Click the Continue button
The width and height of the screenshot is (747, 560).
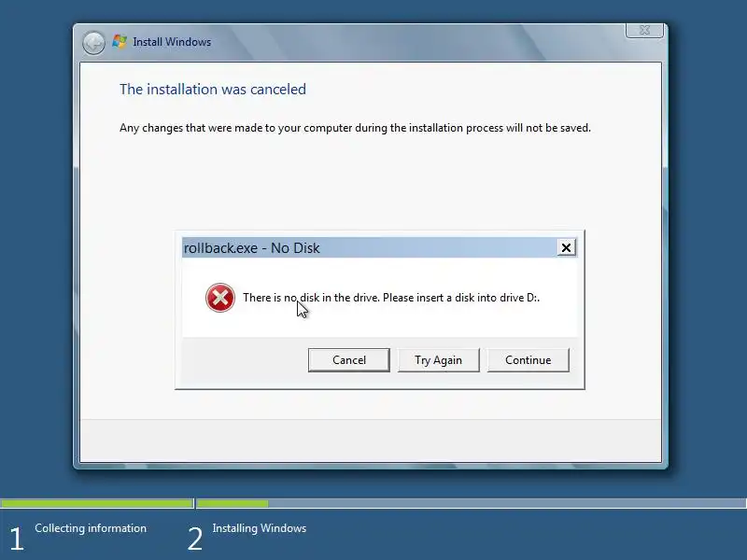(x=528, y=360)
